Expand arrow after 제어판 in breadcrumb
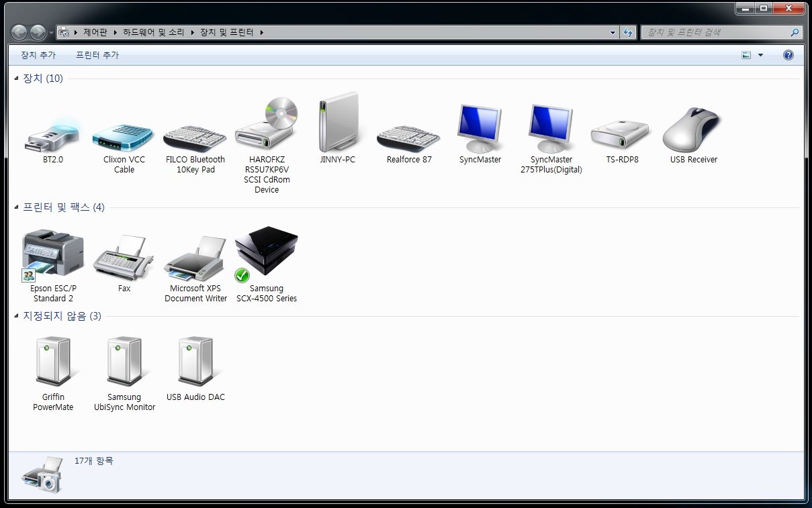Image resolution: width=812 pixels, height=508 pixels. tap(116, 32)
